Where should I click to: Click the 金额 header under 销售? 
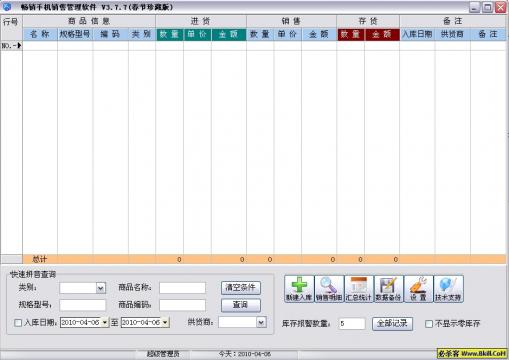(x=319, y=34)
